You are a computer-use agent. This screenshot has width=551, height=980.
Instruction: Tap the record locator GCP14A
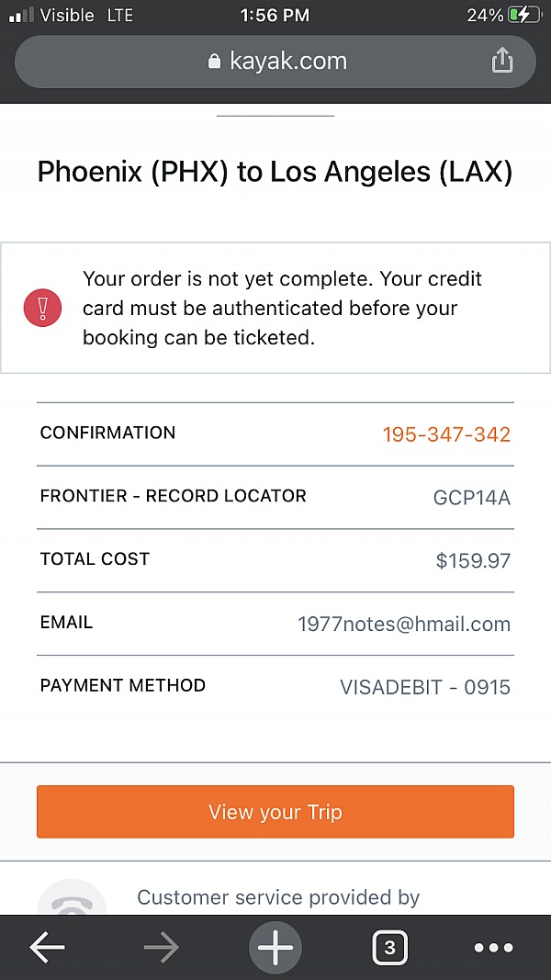coord(471,498)
